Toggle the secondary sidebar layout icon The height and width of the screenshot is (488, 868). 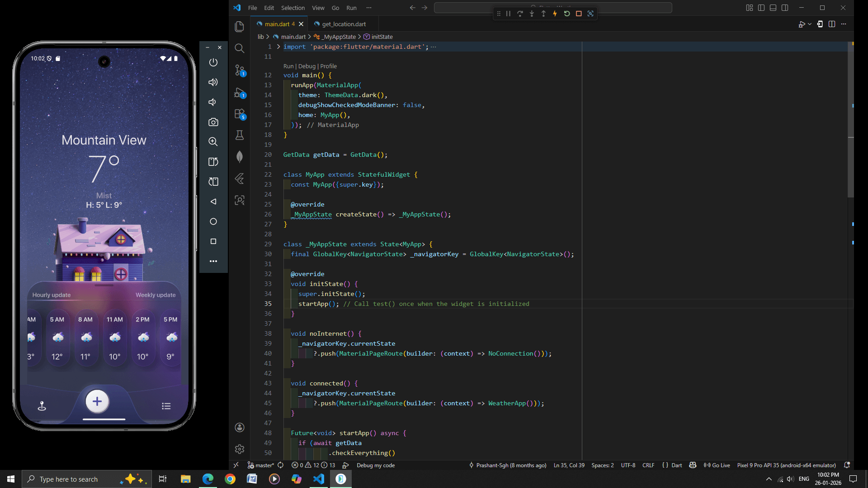(x=785, y=8)
